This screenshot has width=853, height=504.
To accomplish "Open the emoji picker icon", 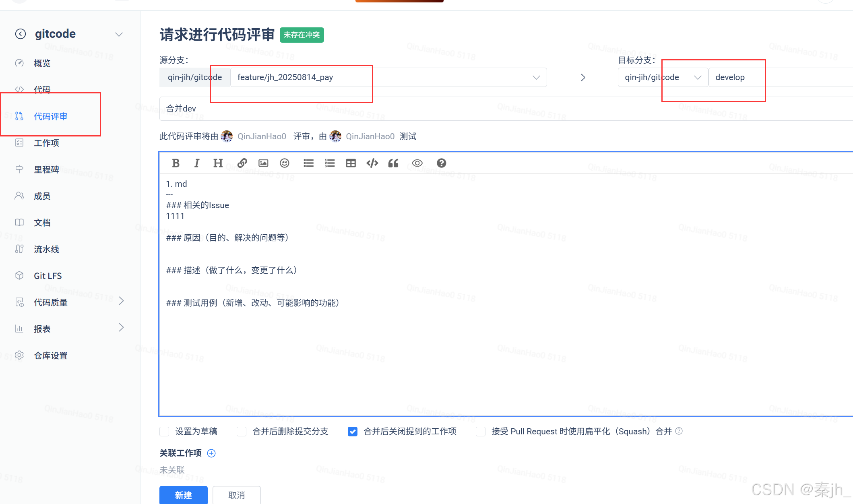I will 285,163.
